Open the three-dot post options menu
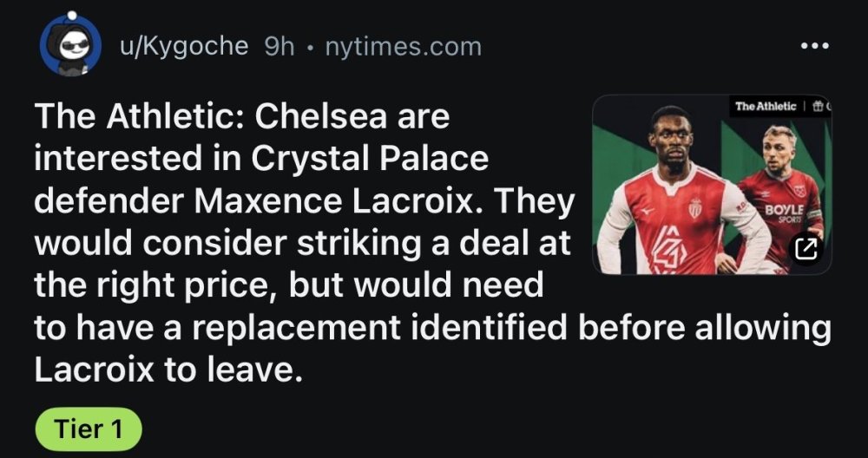This screenshot has height=458, width=868. tap(815, 46)
